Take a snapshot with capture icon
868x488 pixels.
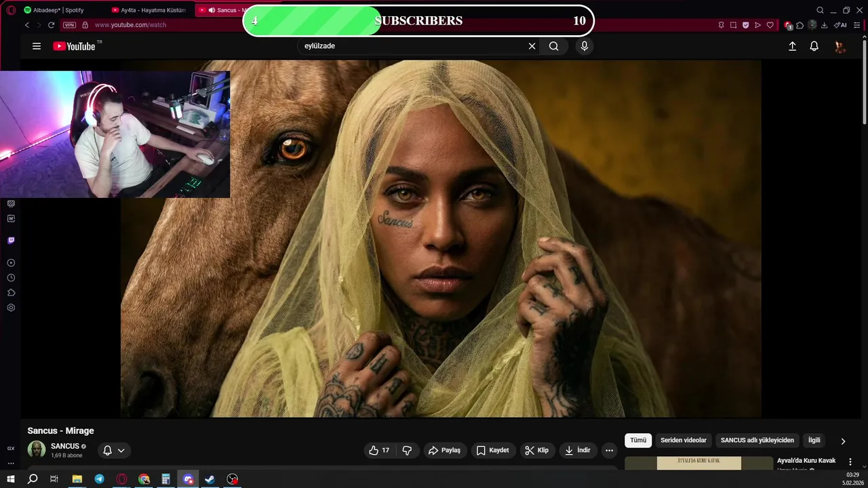click(x=733, y=25)
